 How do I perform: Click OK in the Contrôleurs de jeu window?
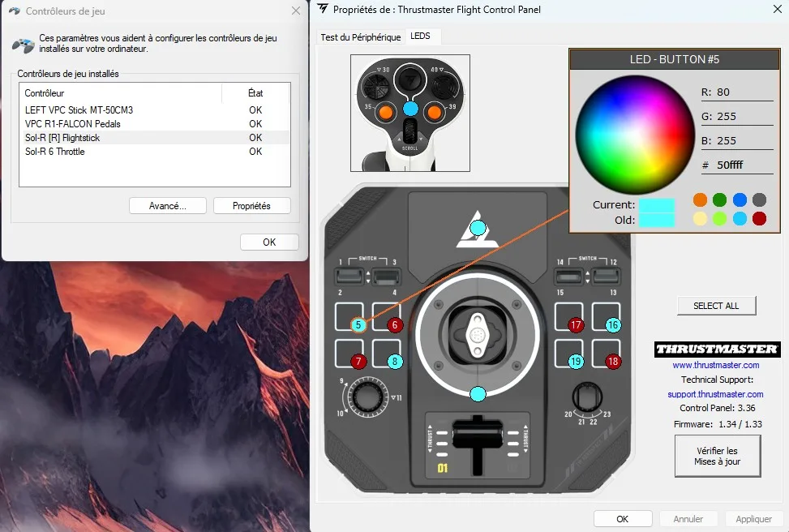pyautogui.click(x=269, y=242)
